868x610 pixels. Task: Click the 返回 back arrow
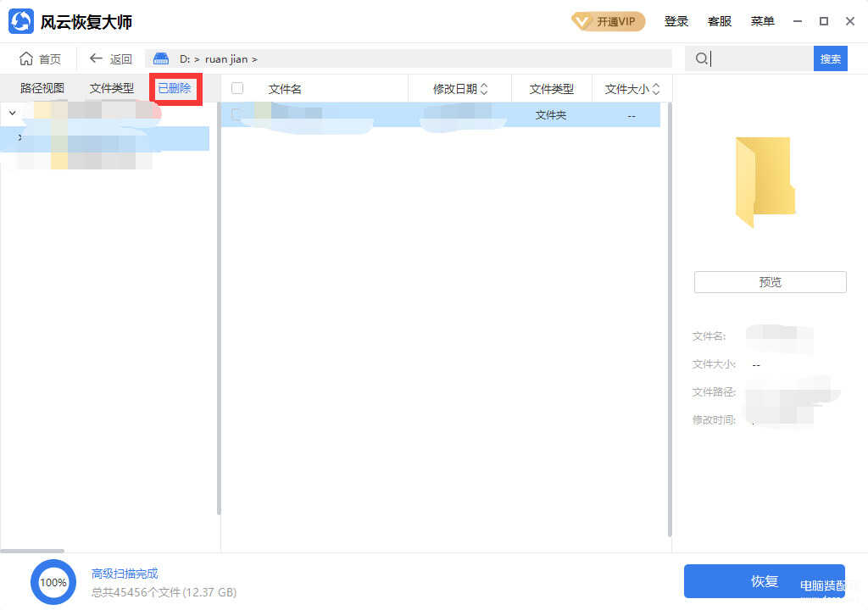[x=96, y=58]
